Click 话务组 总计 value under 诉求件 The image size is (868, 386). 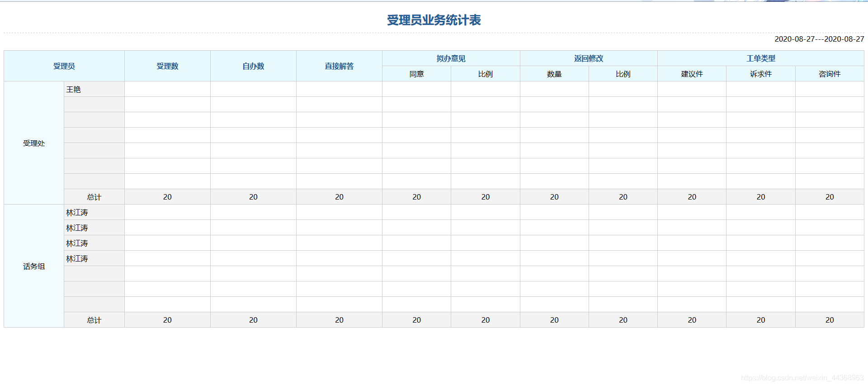761,320
